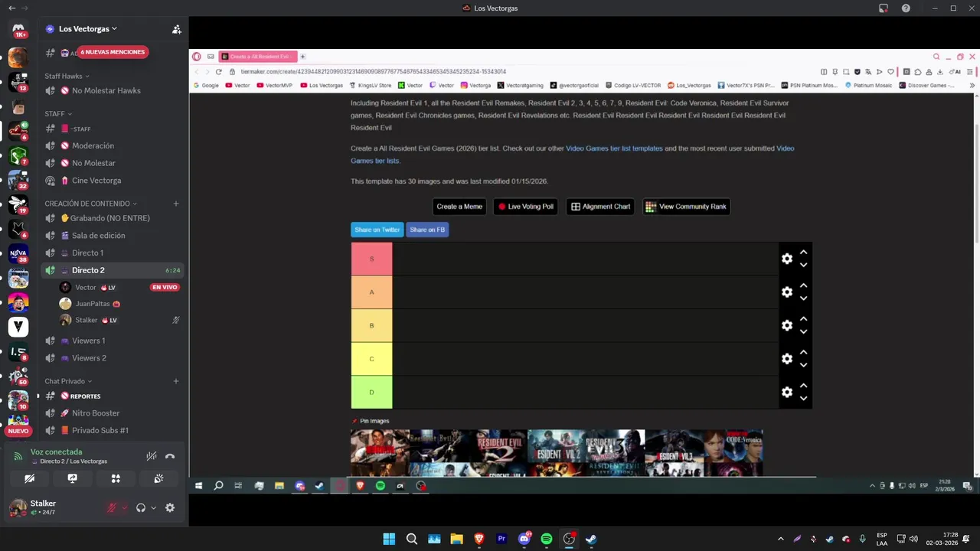Open Premiere Pro from Windows taskbar

tap(501, 539)
